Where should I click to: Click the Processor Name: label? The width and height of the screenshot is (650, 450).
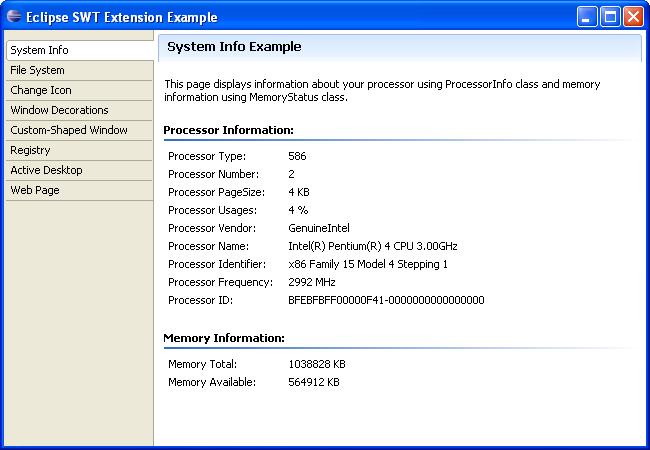(x=209, y=246)
